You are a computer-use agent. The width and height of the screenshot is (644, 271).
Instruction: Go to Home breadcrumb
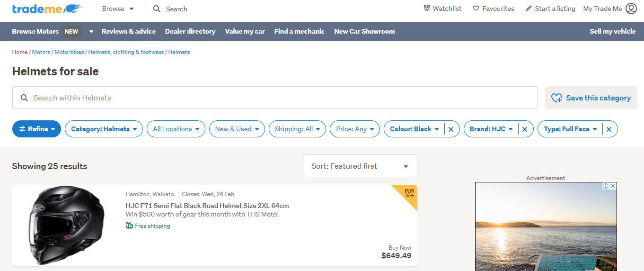(x=20, y=52)
